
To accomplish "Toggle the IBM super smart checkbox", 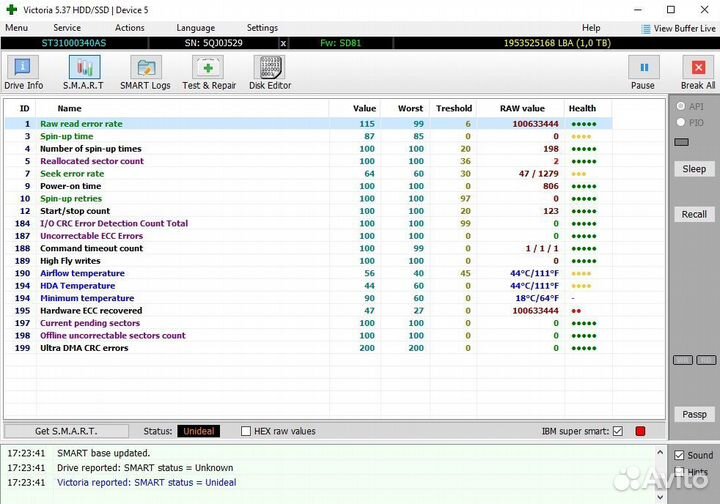I will point(617,431).
